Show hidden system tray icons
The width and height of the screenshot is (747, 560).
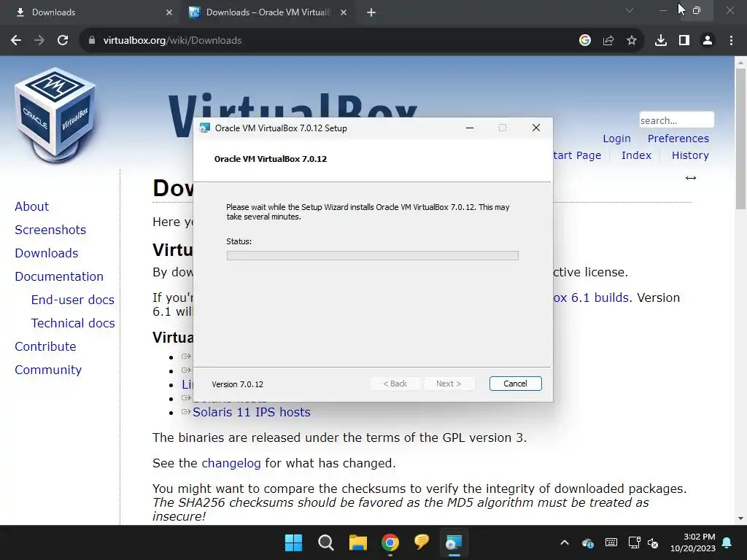(x=565, y=542)
